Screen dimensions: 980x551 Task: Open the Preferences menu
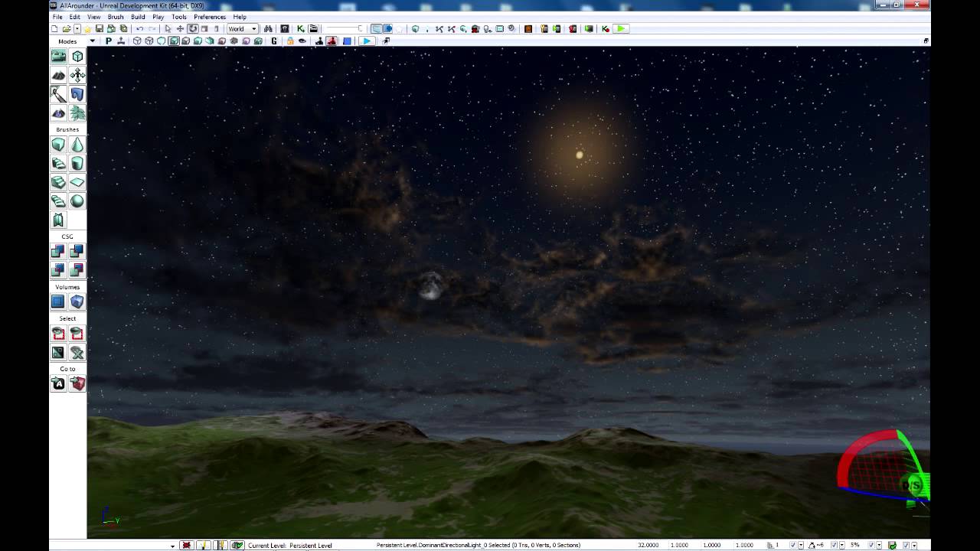pyautogui.click(x=210, y=17)
